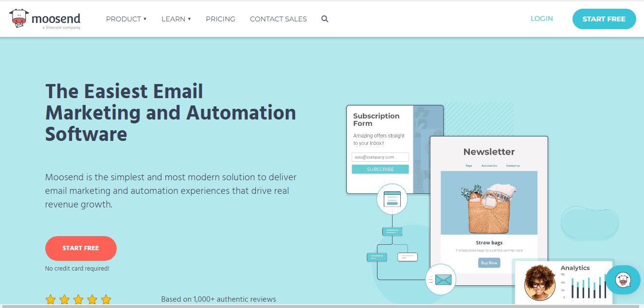Click the 'Newsletter' heading
The width and height of the screenshot is (644, 308).
[489, 152]
